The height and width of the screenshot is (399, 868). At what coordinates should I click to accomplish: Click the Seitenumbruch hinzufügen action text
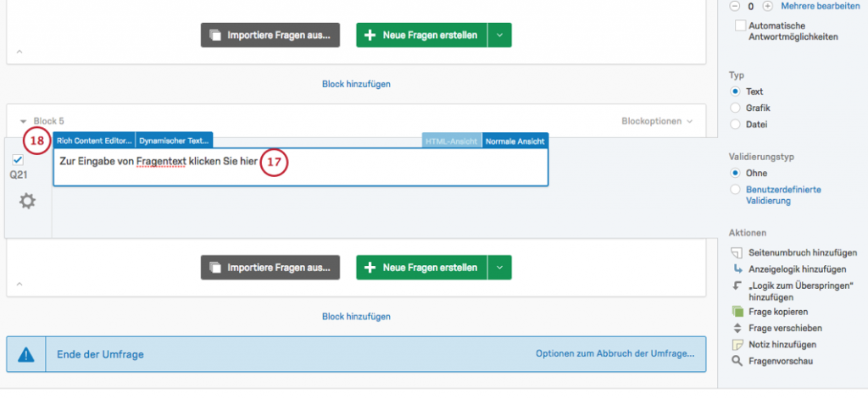803,252
